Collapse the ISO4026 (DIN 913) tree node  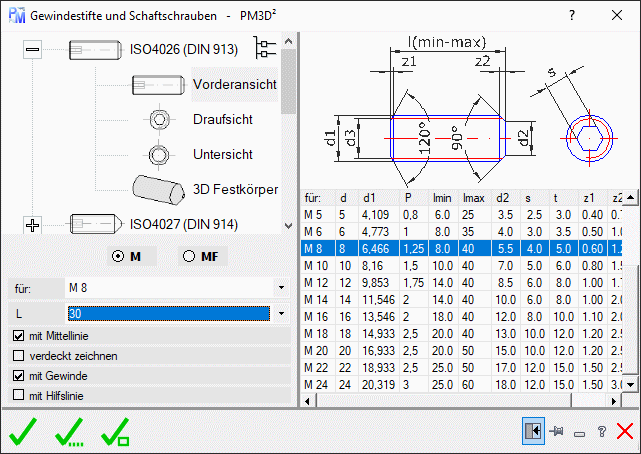32,48
